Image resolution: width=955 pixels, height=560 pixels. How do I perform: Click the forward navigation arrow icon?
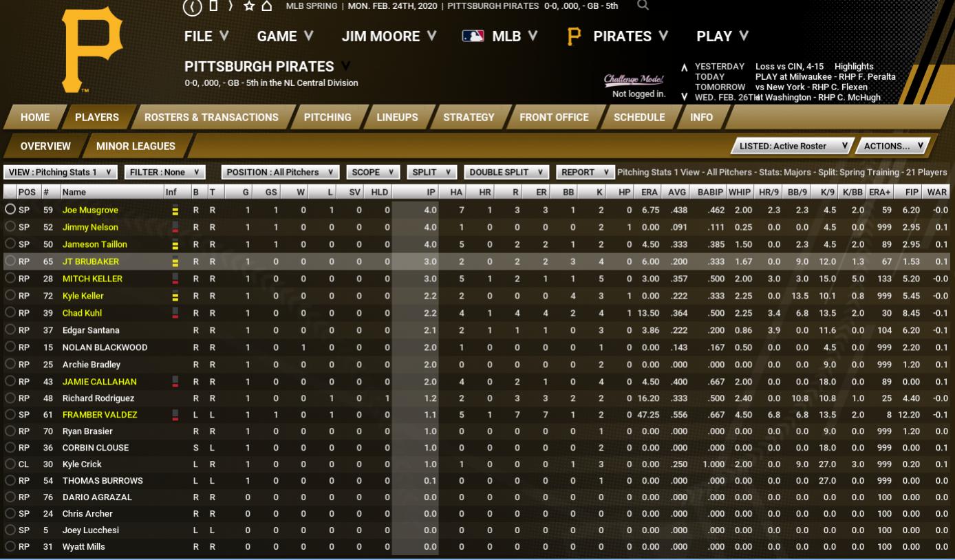[231, 6]
